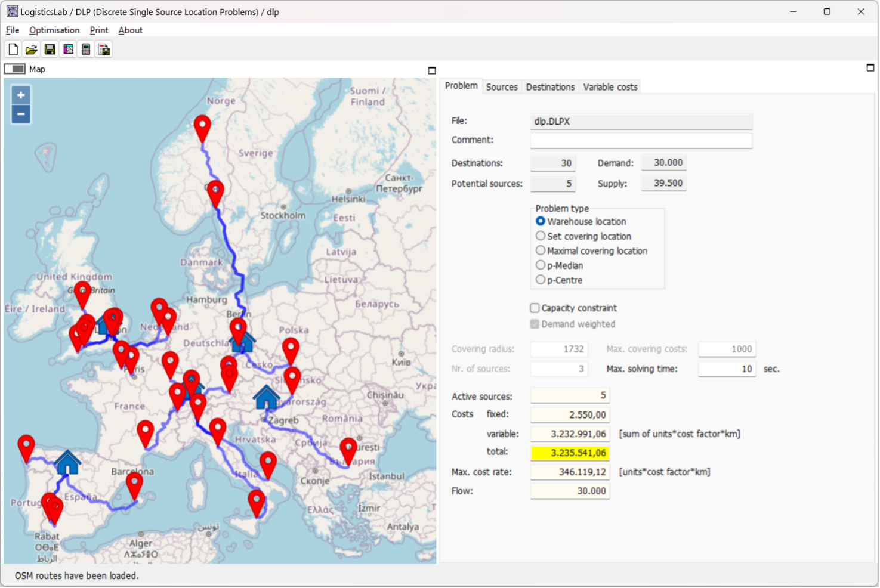This screenshot has width=880, height=588.
Task: Maximize the map panel using the square icon
Action: pyautogui.click(x=432, y=70)
